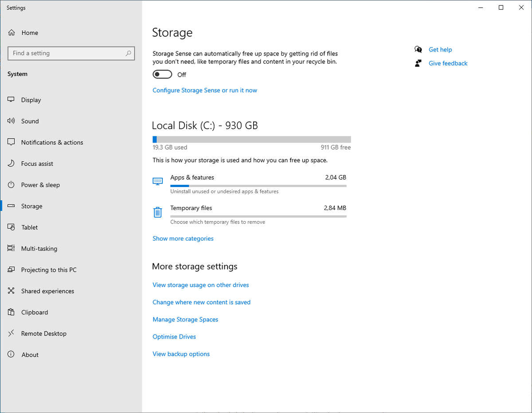Expand Show more categories
Screen dimensions: 532x413
click(x=183, y=238)
